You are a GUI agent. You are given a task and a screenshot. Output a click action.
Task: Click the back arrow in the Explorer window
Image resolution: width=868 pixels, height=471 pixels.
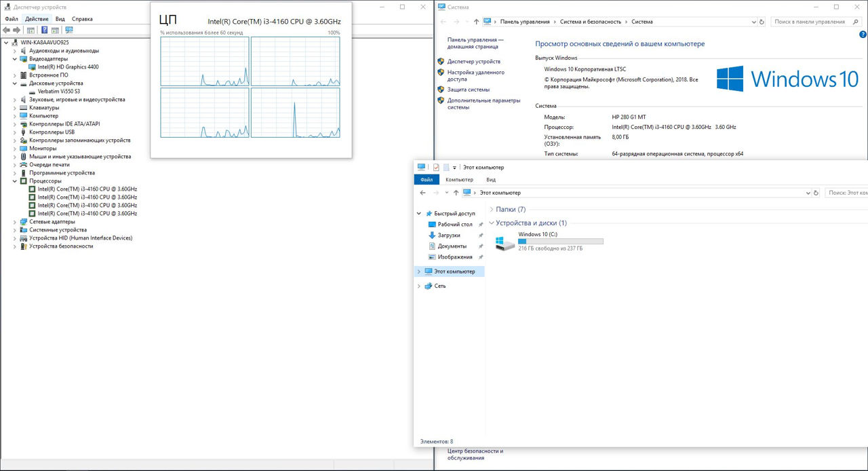[x=423, y=193]
